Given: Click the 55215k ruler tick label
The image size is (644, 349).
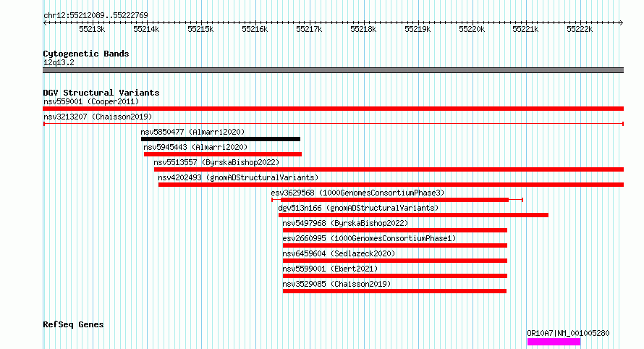Looking at the screenshot, I should coord(200,29).
